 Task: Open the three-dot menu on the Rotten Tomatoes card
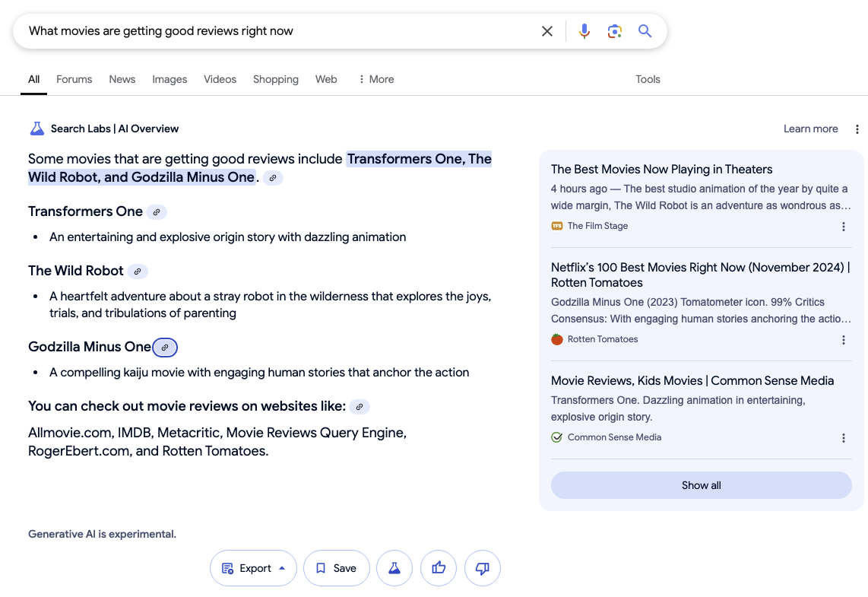[x=844, y=340]
